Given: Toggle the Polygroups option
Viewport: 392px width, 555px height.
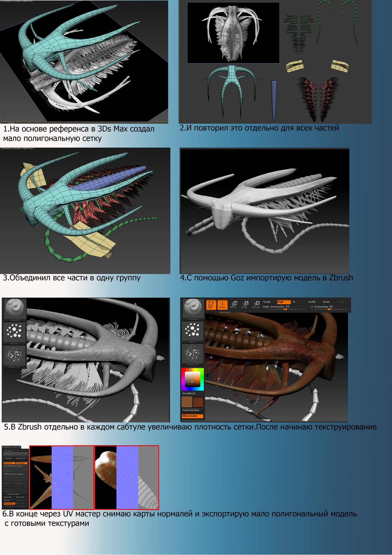Looking at the screenshot, I should click(21, 463).
